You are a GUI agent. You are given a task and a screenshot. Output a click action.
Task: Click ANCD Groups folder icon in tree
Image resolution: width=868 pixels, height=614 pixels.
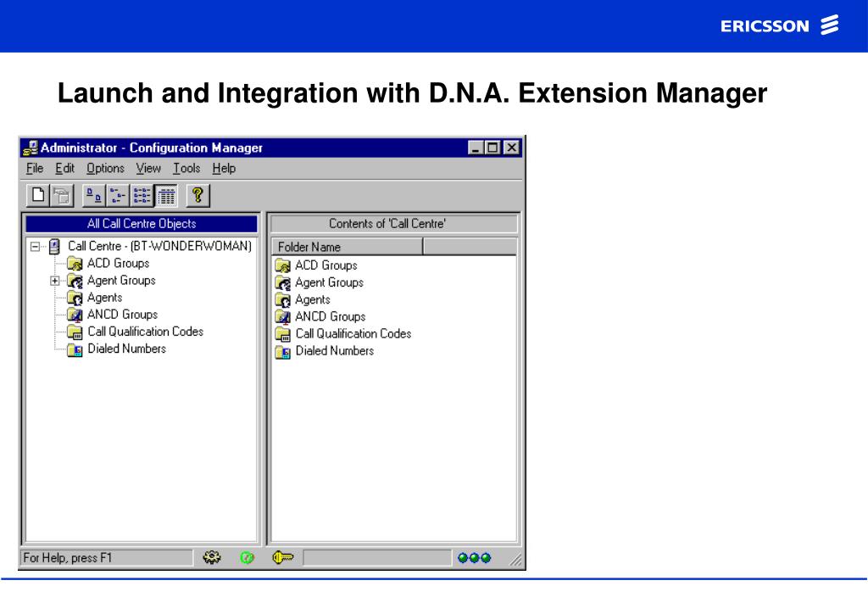click(x=75, y=315)
